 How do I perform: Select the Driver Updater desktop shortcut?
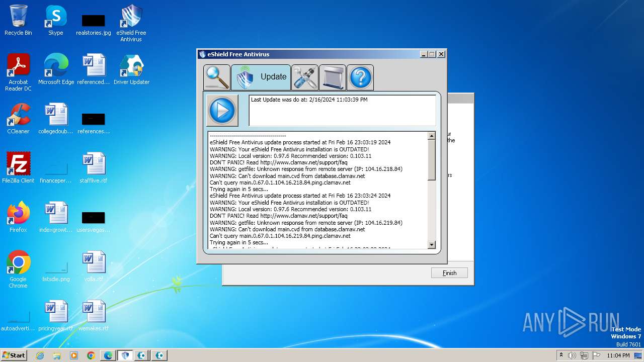point(131,69)
